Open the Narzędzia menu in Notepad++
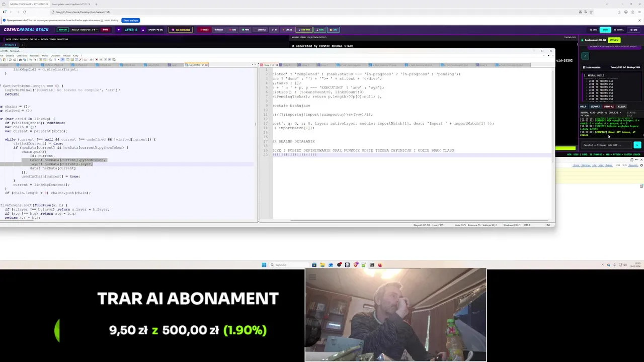644x362 pixels. tap(35, 55)
